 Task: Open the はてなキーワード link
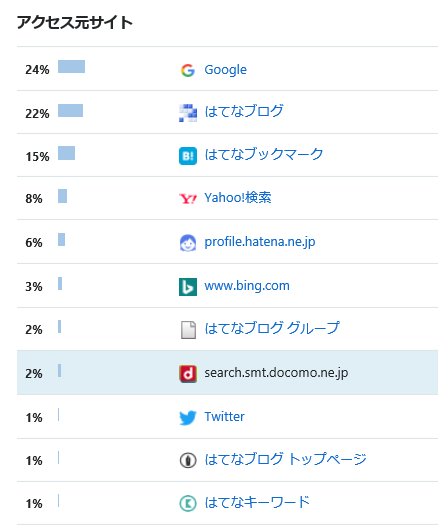(x=257, y=502)
